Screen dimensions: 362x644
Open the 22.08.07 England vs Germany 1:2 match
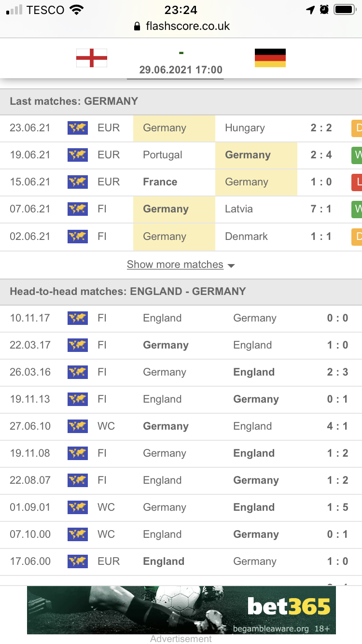pyautogui.click(x=181, y=481)
